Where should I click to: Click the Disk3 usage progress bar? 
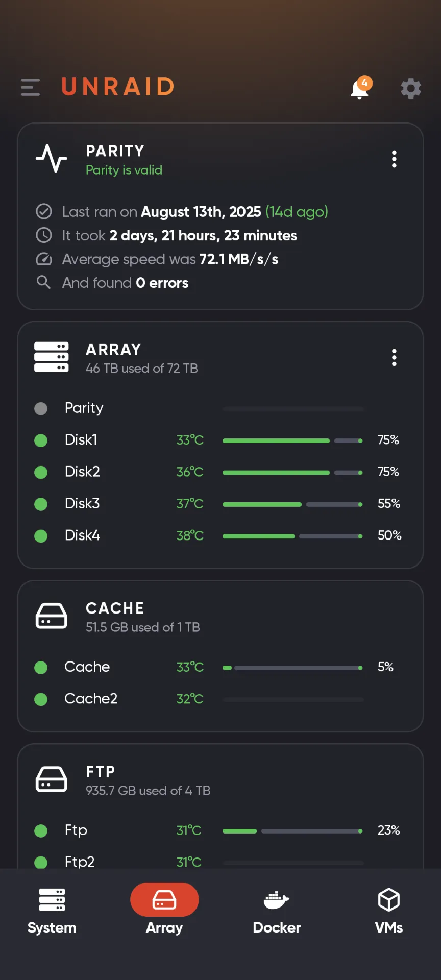[x=292, y=504]
